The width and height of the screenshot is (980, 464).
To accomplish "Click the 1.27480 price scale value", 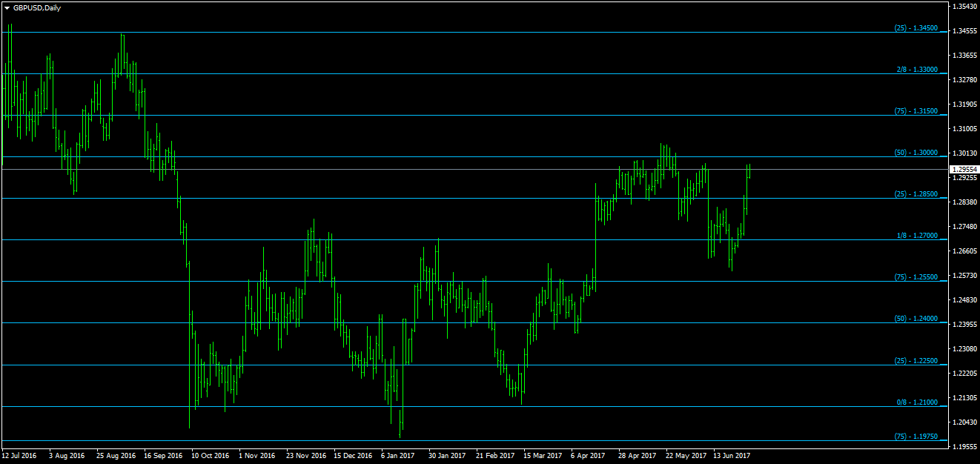I will [x=963, y=226].
